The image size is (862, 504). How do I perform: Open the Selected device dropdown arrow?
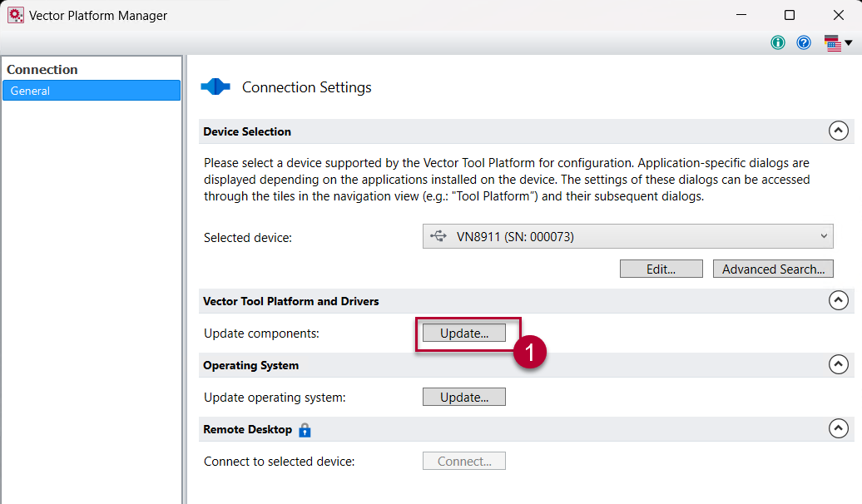pyautogui.click(x=824, y=236)
